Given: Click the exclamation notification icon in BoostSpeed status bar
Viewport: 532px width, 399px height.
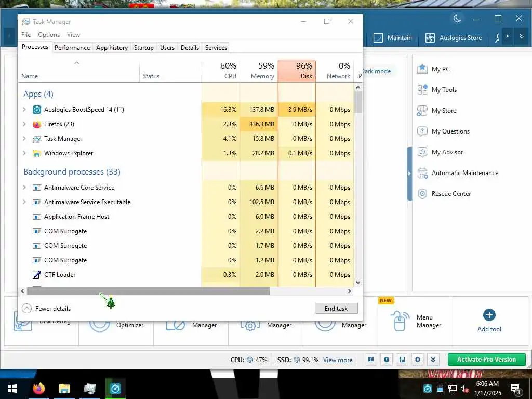Looking at the screenshot, I should (371, 360).
